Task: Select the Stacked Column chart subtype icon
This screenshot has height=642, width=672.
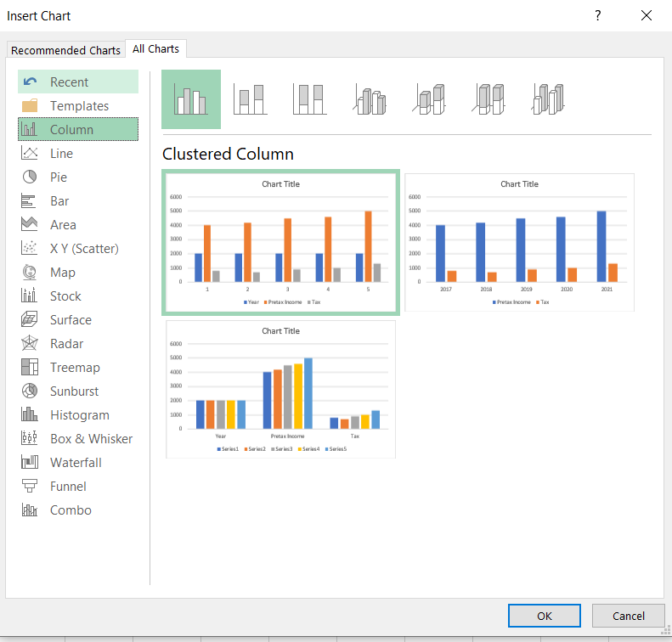Action: coord(251,99)
